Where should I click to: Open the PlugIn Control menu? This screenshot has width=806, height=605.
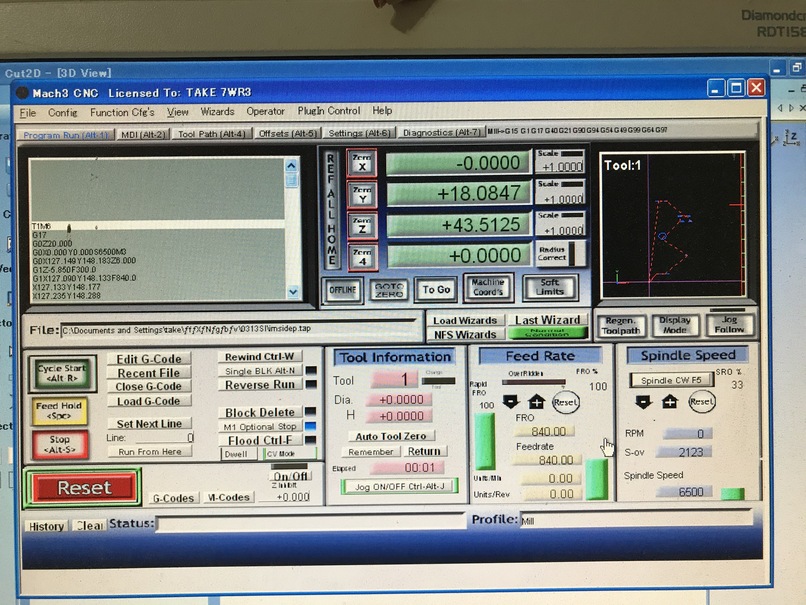click(329, 111)
